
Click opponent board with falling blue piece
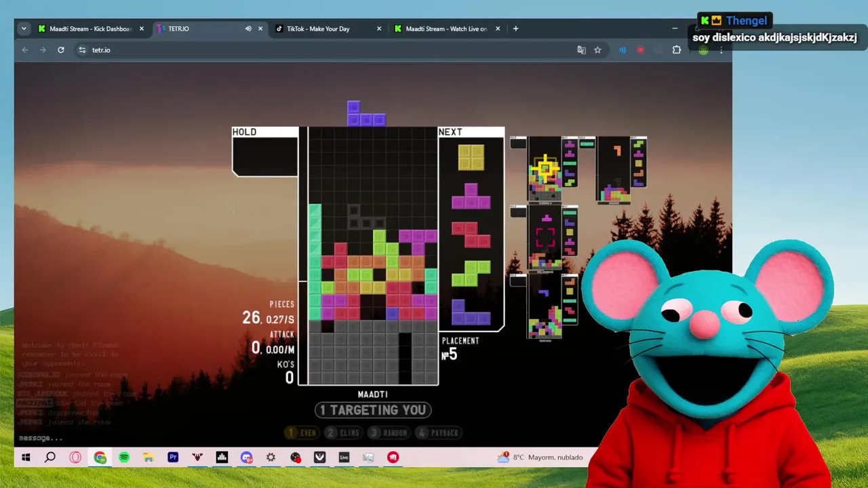[x=545, y=306]
